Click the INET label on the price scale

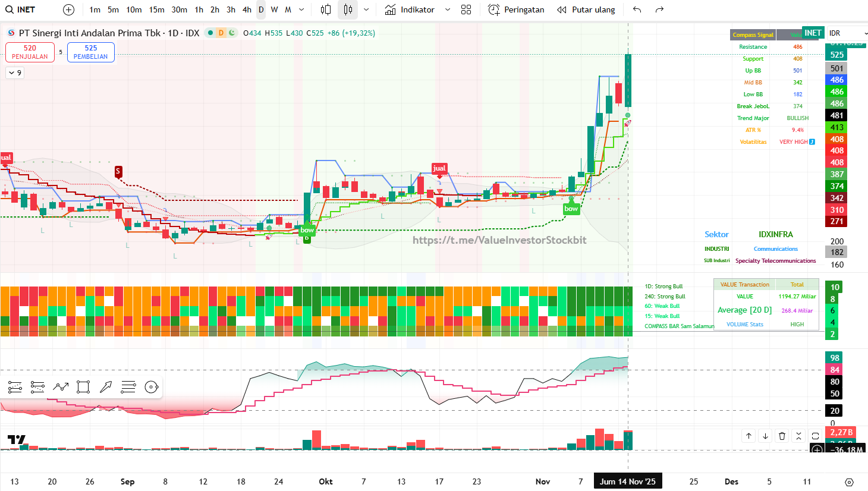813,33
